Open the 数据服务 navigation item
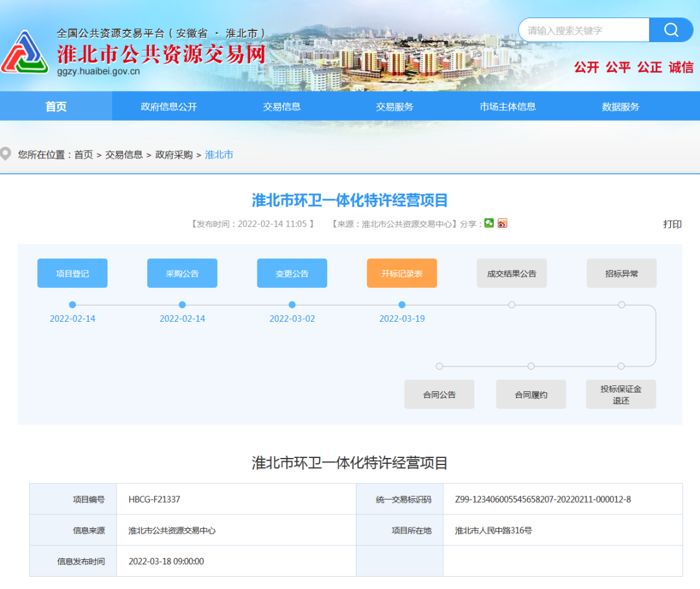The width and height of the screenshot is (700, 589). click(x=620, y=106)
